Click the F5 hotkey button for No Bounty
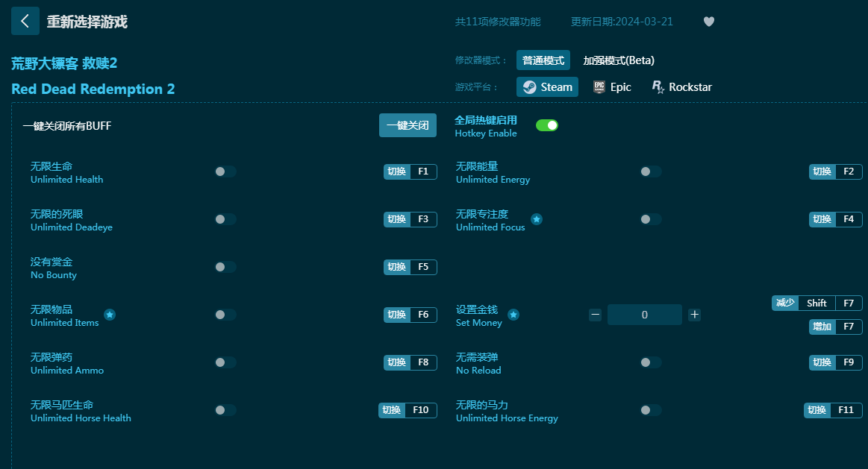Screen dimensions: 868x469 (x=410, y=267)
